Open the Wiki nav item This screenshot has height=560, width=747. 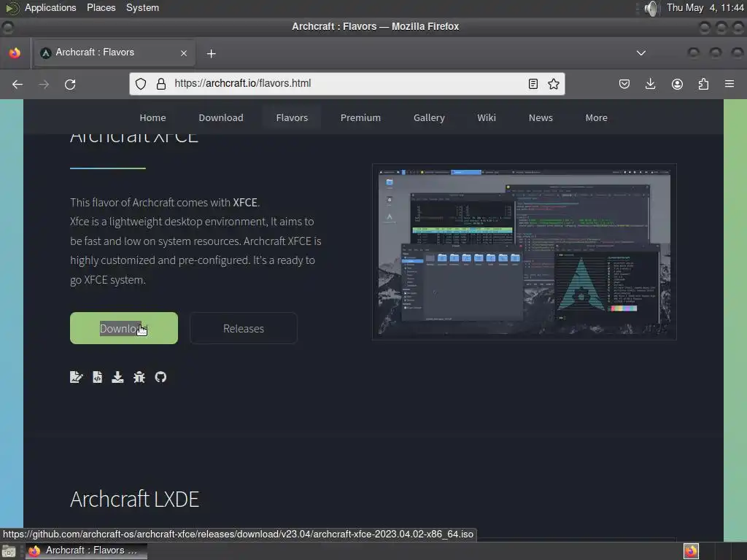coord(487,117)
